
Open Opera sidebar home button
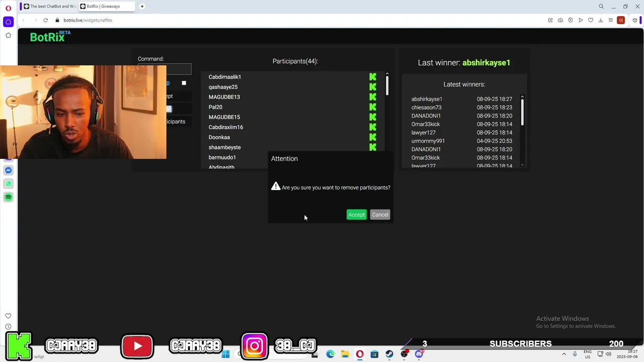click(8, 22)
